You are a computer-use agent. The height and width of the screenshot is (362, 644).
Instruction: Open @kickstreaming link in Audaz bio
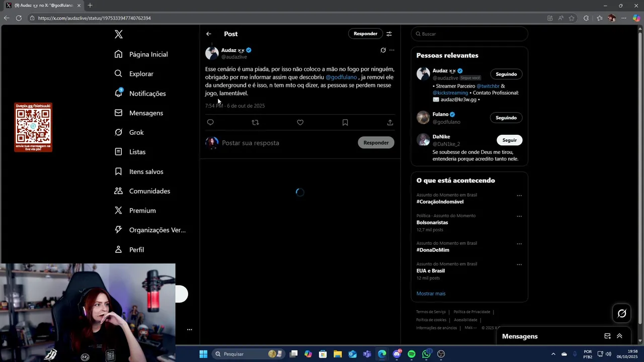[450, 93]
